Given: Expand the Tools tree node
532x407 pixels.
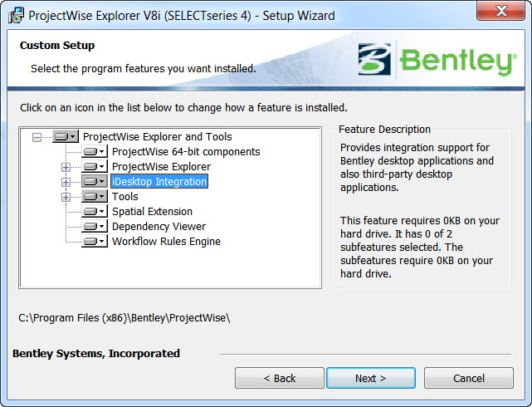Looking at the screenshot, I should [66, 197].
